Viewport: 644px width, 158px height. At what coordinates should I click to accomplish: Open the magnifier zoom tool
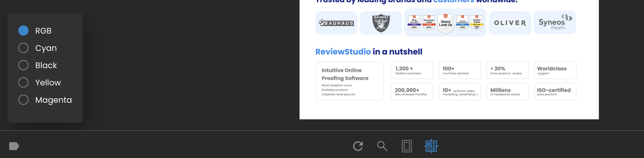coord(382,146)
